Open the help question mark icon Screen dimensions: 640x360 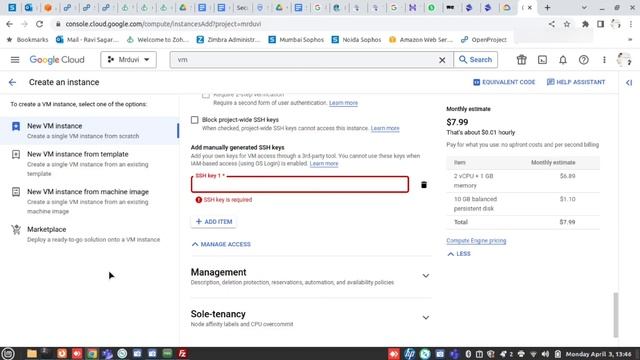(584, 60)
